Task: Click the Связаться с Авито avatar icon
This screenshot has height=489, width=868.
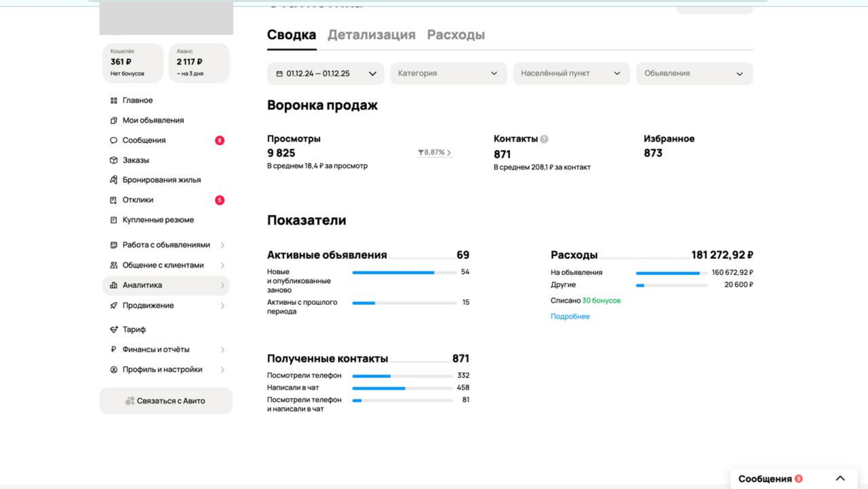Action: (130, 401)
